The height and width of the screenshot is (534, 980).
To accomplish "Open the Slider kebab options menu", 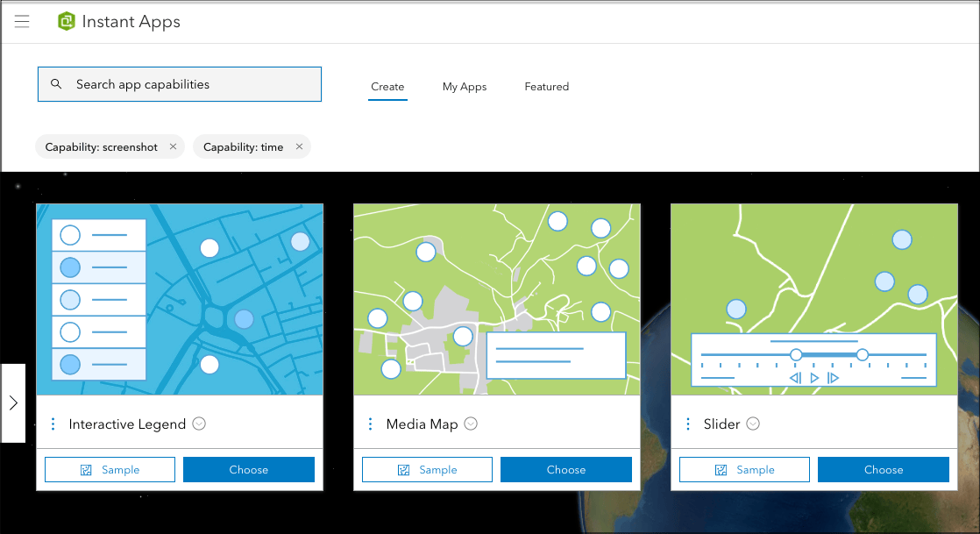I will 687,424.
